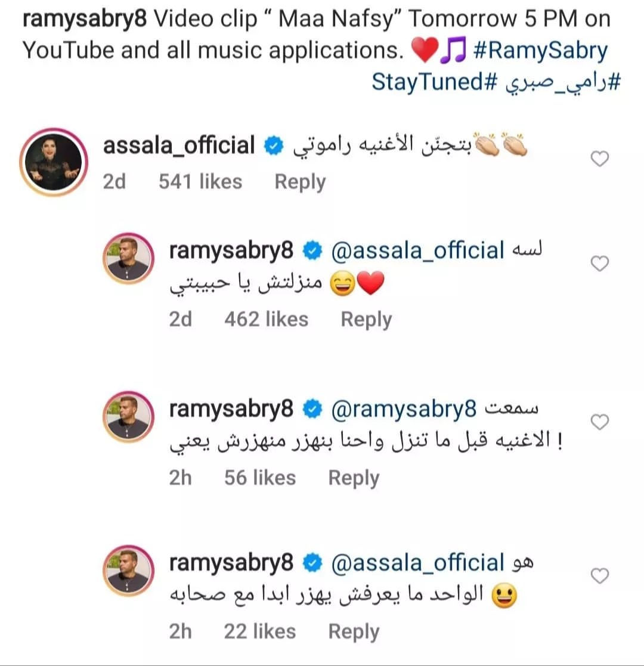Like ramysabry8's first reply with the heart
The width and height of the screenshot is (644, 666).
[599, 263]
